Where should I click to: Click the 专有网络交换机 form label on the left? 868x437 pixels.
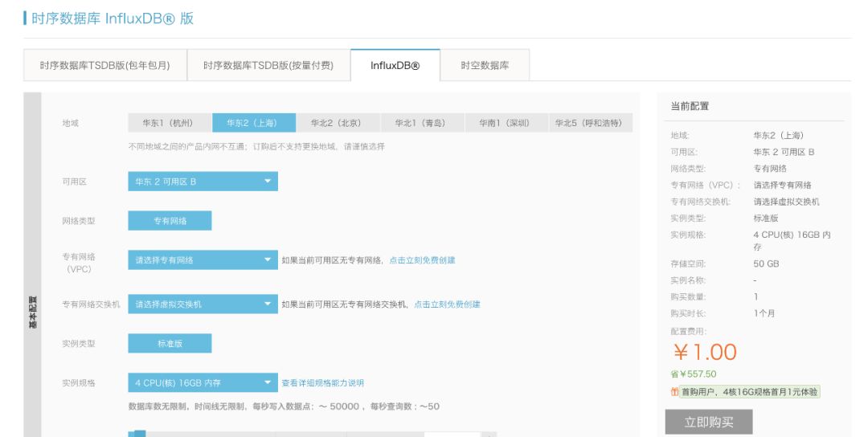tap(91, 304)
